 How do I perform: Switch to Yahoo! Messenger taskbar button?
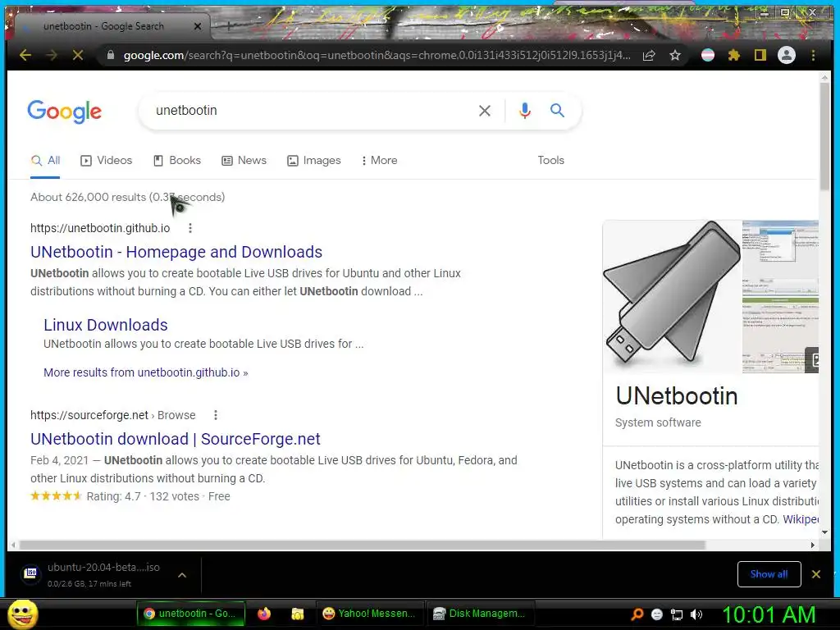point(370,614)
